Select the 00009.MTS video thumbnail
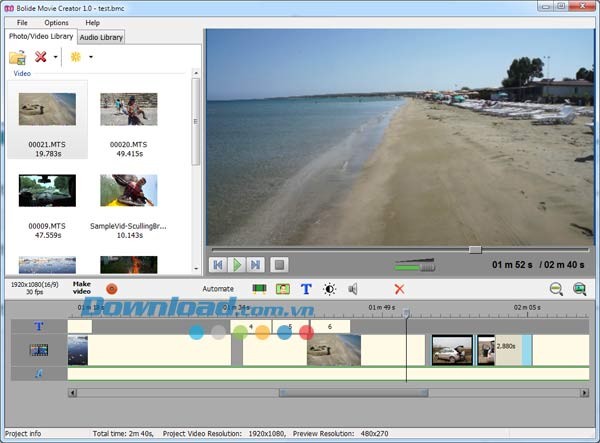600x443 pixels. (x=47, y=191)
